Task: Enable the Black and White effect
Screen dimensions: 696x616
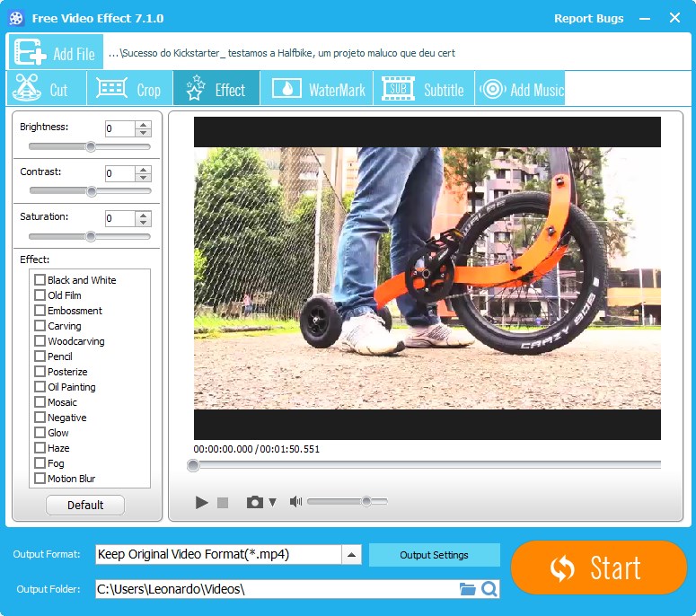Action: [x=40, y=280]
